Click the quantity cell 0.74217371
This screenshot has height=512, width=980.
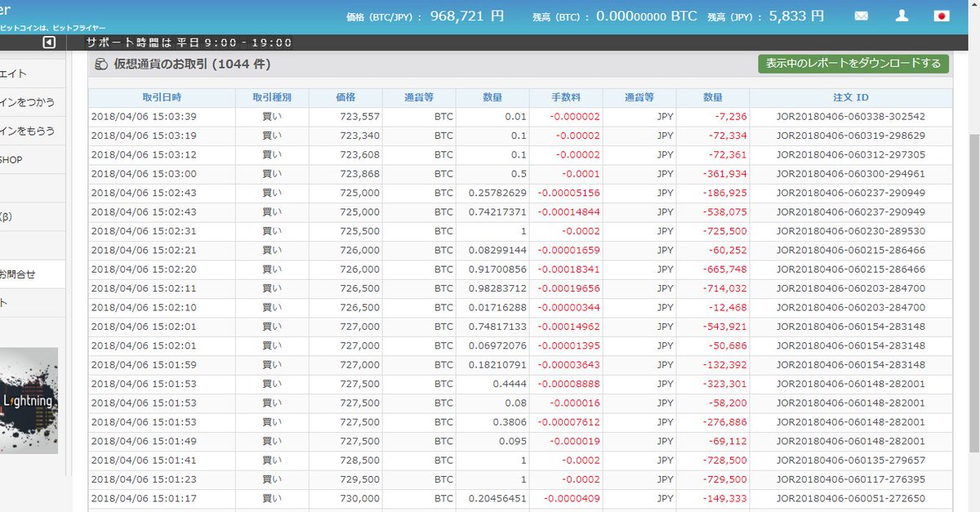497,212
